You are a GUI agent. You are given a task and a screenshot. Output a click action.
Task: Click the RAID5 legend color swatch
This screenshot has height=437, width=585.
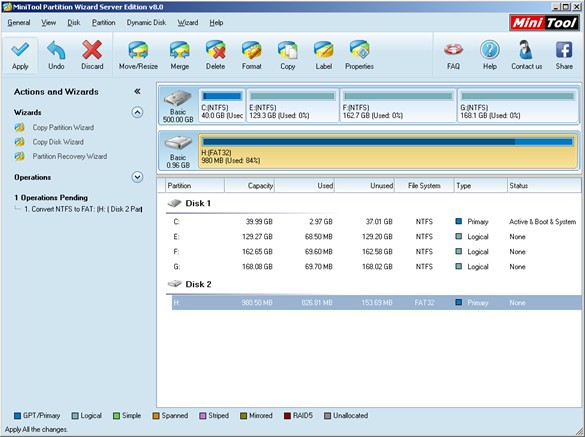tap(287, 416)
